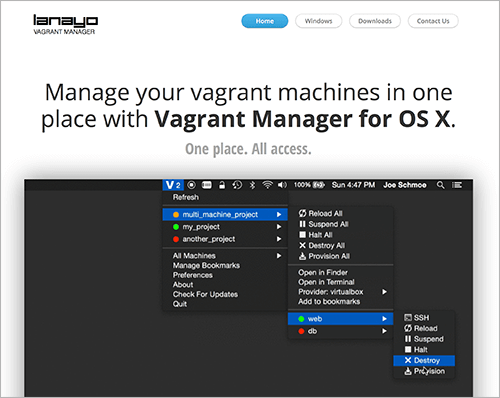Click the another_project label
This screenshot has width=500, height=398.
[209, 239]
